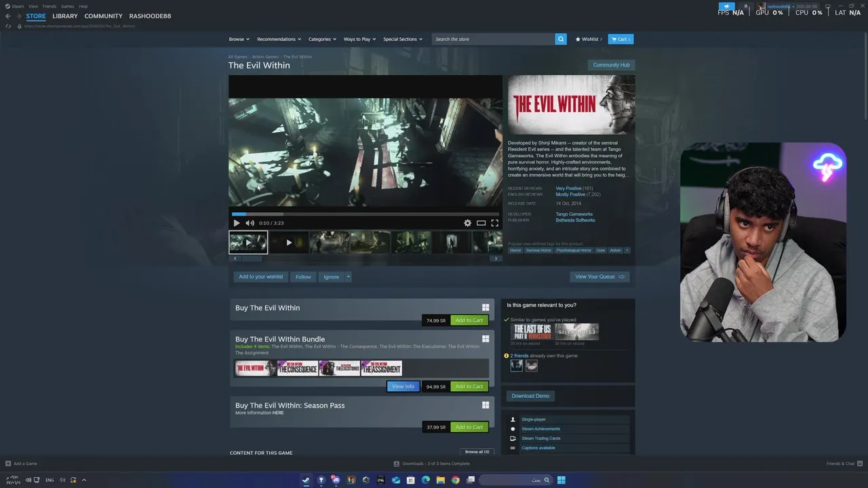Open Friends & Chat

[x=843, y=464]
